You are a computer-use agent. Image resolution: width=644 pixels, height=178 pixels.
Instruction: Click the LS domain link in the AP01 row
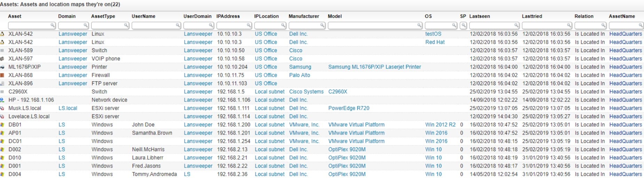point(62,133)
